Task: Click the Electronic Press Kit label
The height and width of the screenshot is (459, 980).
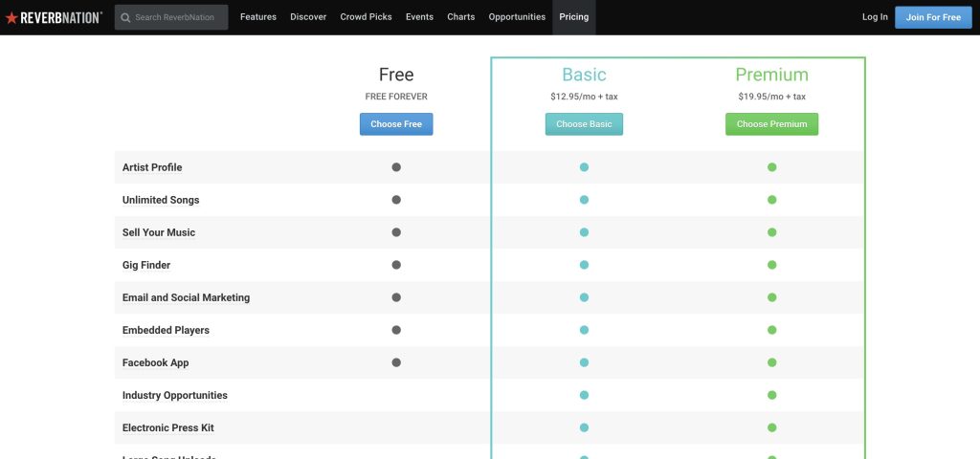Action: tap(168, 427)
